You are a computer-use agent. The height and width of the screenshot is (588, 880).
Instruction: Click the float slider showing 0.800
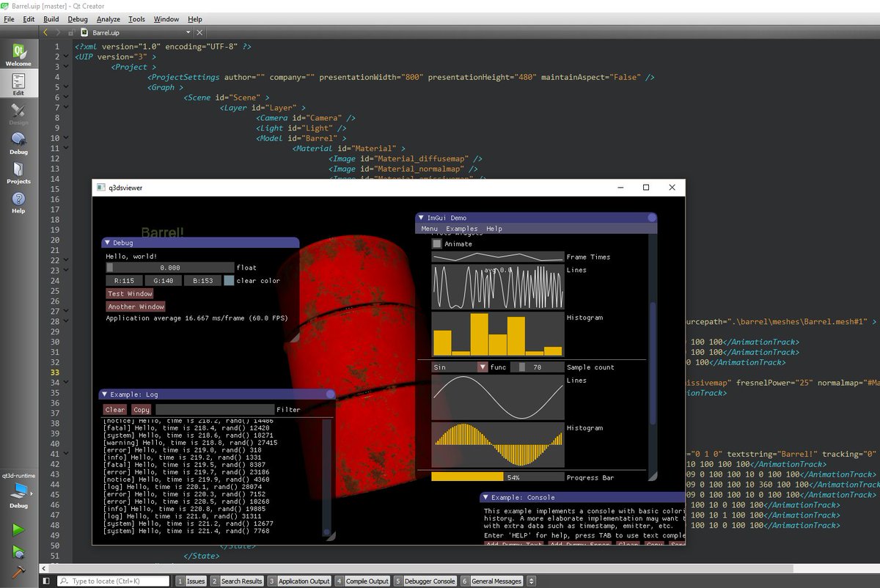click(x=170, y=268)
